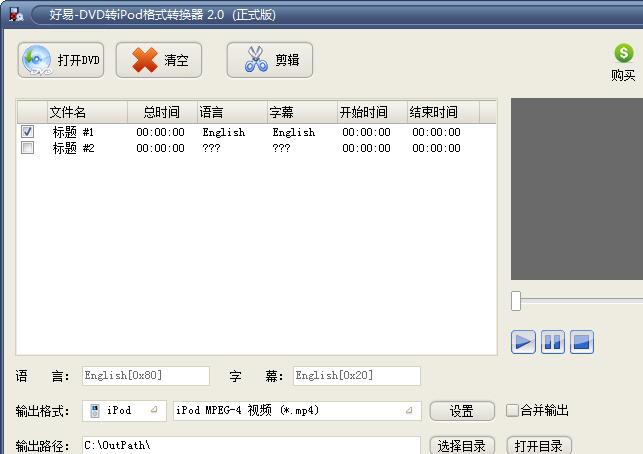Screen dimensions: 643x454
Task: Open the iPod MPEG-4 视频 profile dropdown
Action: tap(297, 411)
